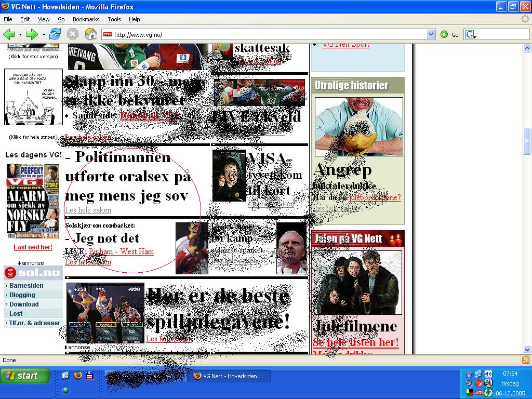Click the VG site icon in the address bar
Viewport: 532px width, 399px height.
click(108, 34)
